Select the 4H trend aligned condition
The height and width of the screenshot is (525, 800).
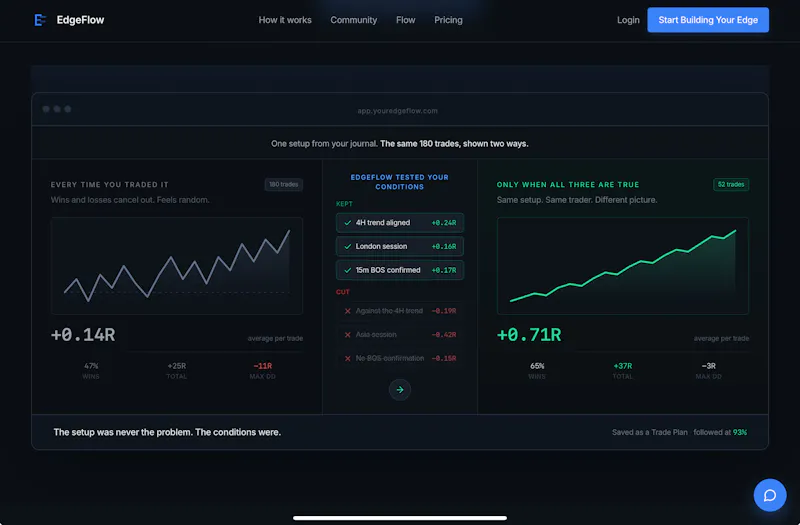coord(399,223)
